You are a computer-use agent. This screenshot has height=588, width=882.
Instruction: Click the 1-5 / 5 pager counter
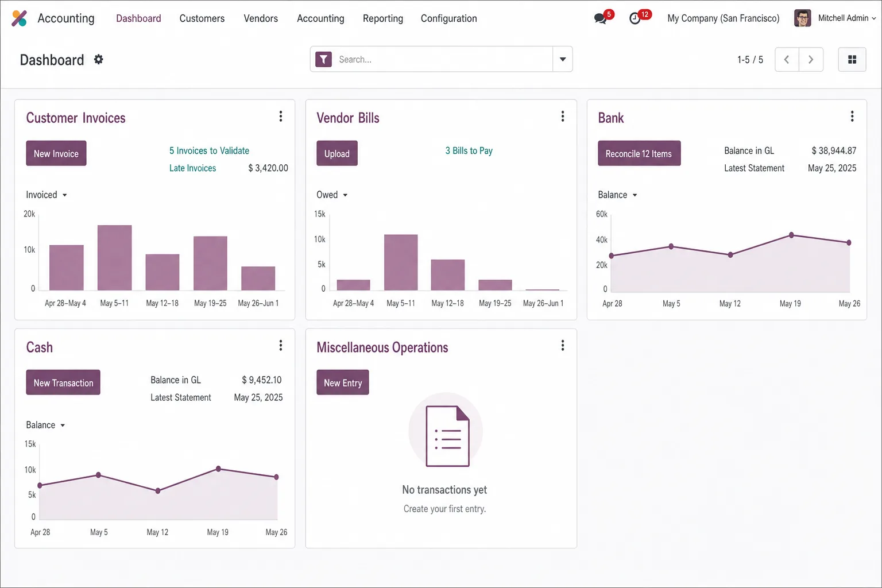pyautogui.click(x=750, y=60)
